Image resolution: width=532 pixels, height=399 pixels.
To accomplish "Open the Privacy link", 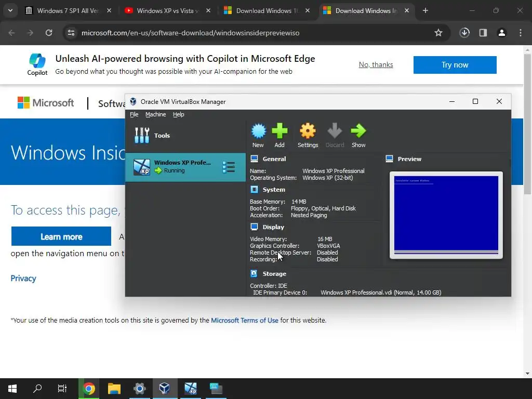I will click(x=23, y=278).
